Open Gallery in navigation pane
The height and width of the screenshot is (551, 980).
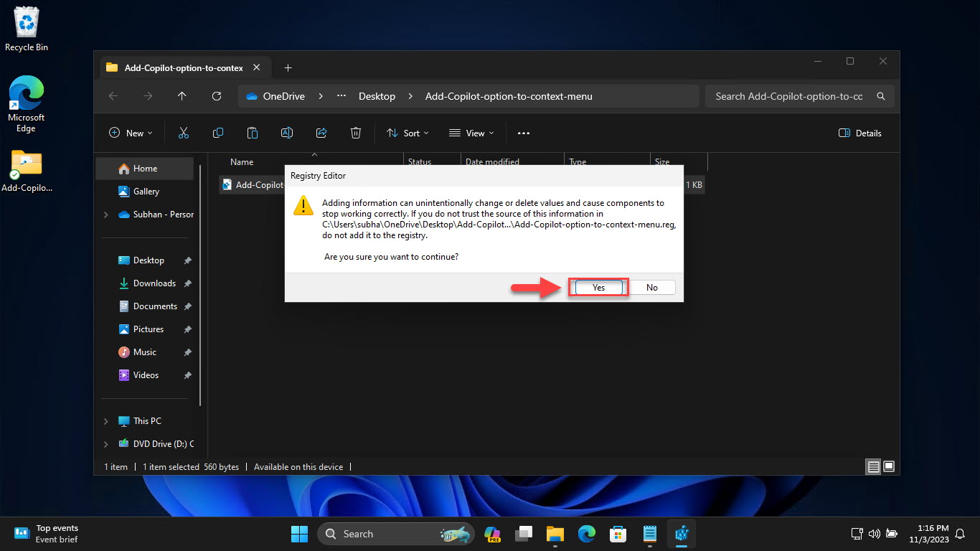pyautogui.click(x=146, y=192)
